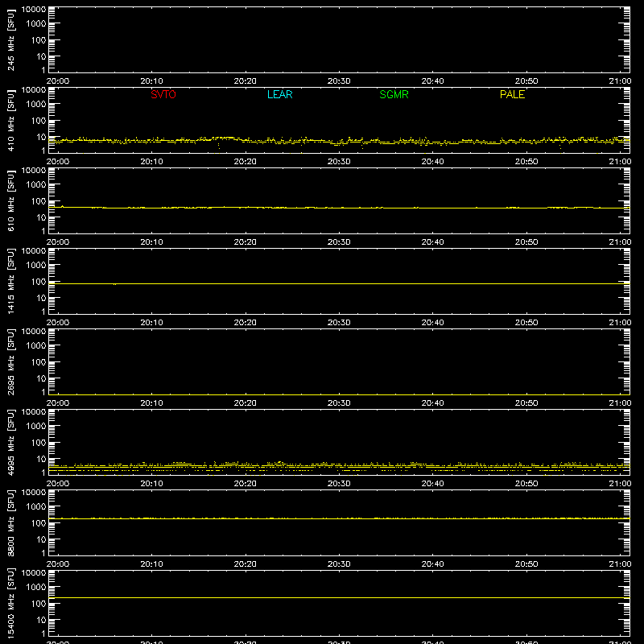Click the 20:40 label under the 2695 MHz panel
644x644 pixels.
click(x=432, y=403)
